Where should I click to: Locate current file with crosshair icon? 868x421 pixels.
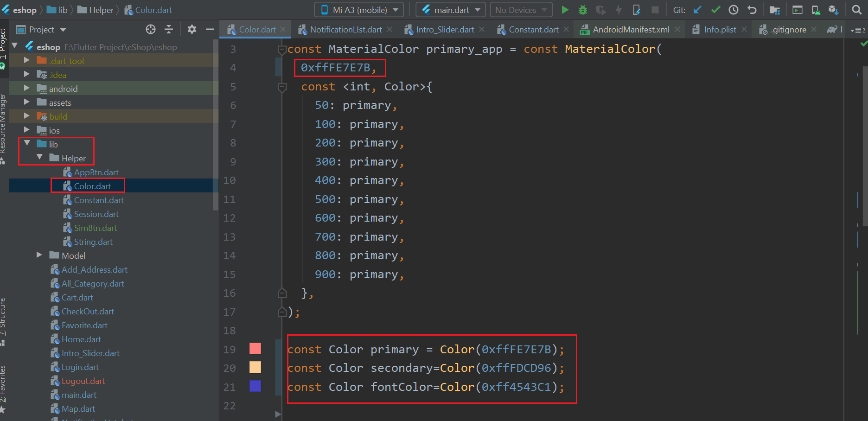pos(151,30)
